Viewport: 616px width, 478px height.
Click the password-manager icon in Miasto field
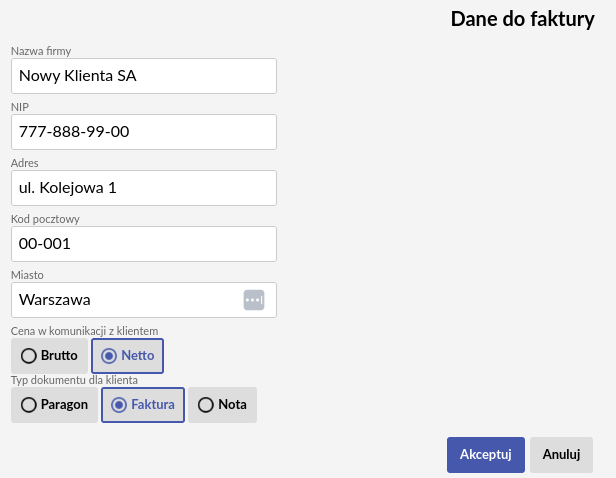[254, 300]
